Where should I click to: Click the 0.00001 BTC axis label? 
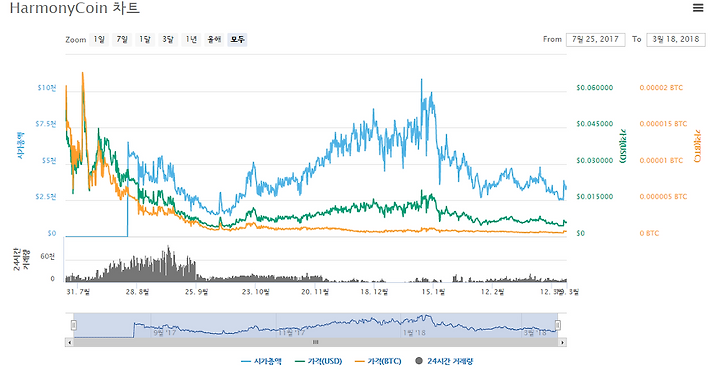661,161
